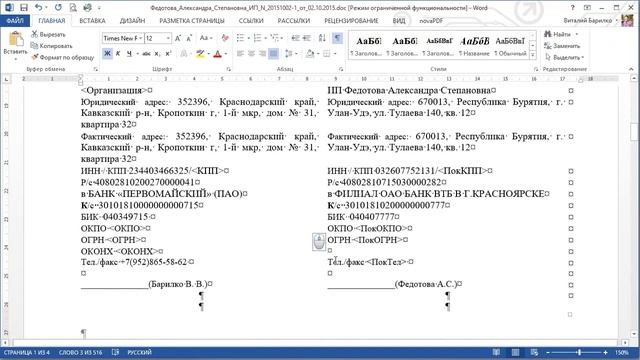The image size is (640, 360).
Task: Apply bulleted list
Action: (240, 38)
